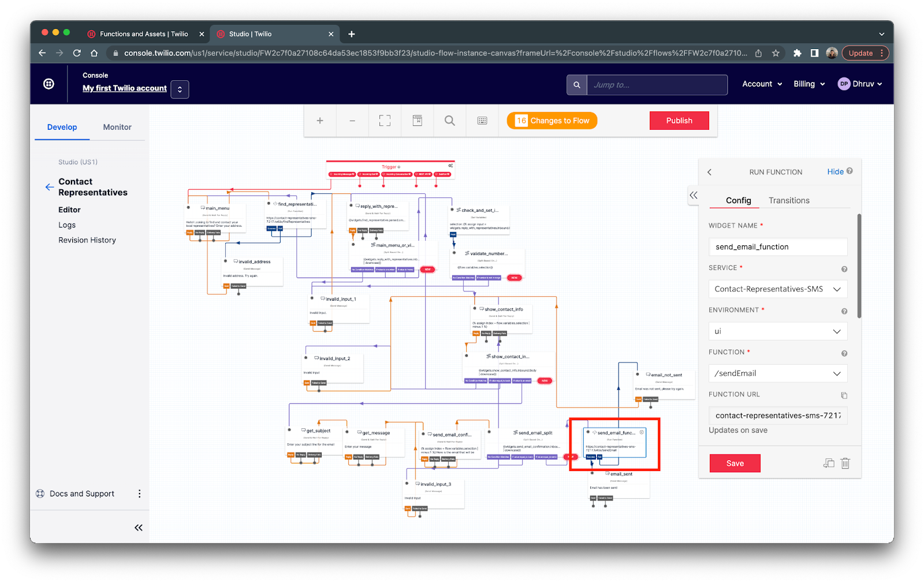Click the Twilio console home logo
Screen dimensions: 924x583
49,84
